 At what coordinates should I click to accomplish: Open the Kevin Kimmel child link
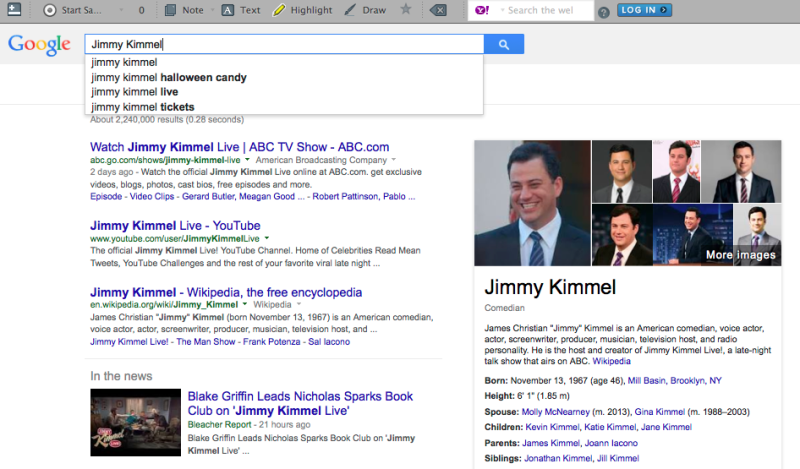click(552, 427)
